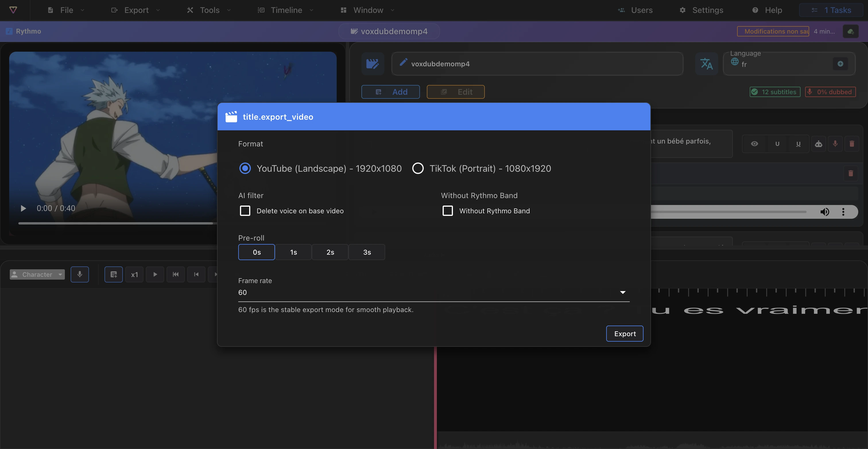Delete the subtitle 'un bébé parfois' with trash icon
The height and width of the screenshot is (449, 868).
point(852,144)
